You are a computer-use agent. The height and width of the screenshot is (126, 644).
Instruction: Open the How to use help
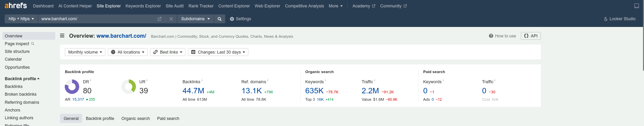(x=502, y=36)
